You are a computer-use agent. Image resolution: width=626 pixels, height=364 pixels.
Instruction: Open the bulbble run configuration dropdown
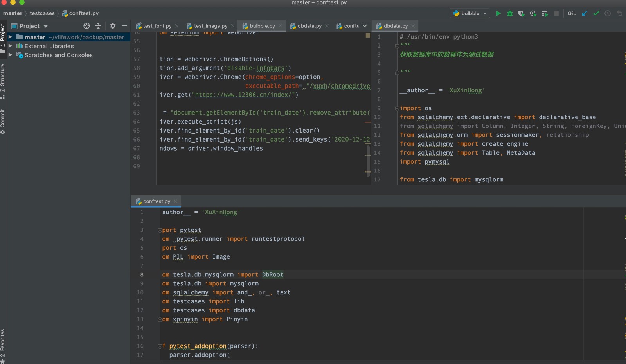click(469, 13)
